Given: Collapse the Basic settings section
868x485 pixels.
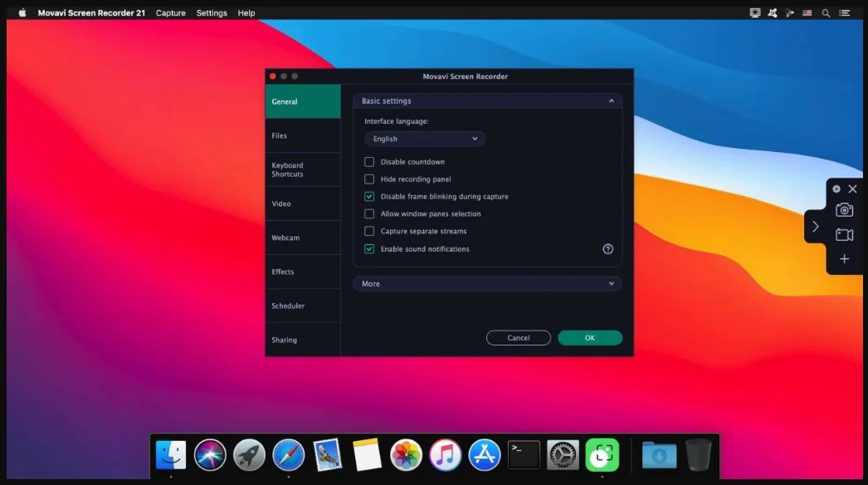Looking at the screenshot, I should (487, 100).
